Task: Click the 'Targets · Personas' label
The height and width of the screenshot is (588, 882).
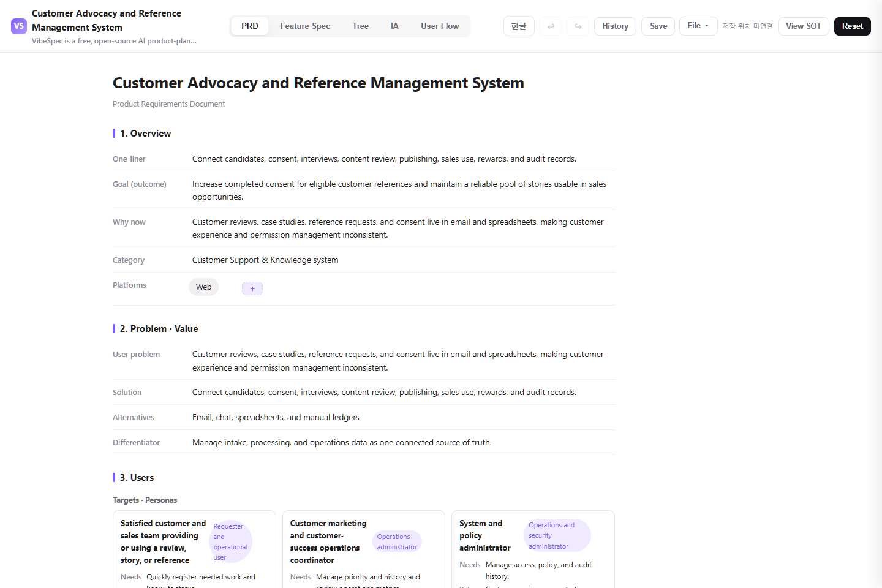Action: (x=145, y=500)
